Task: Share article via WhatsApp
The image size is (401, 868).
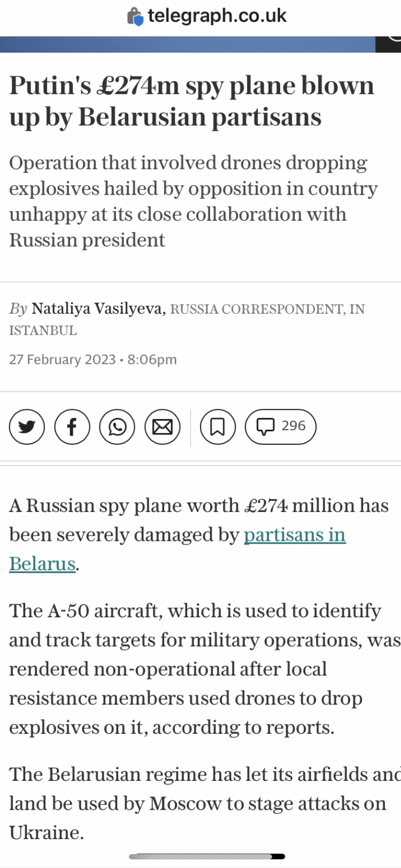Action: pyautogui.click(x=117, y=427)
